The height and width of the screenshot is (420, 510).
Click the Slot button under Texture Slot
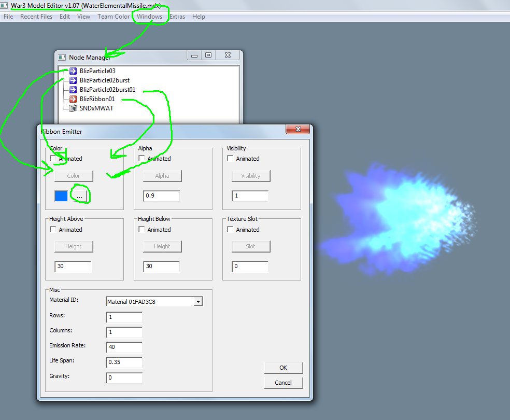(x=251, y=246)
